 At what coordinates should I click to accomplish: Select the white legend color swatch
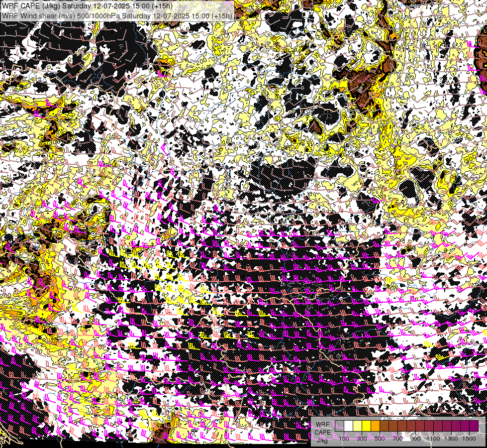pos(349,426)
